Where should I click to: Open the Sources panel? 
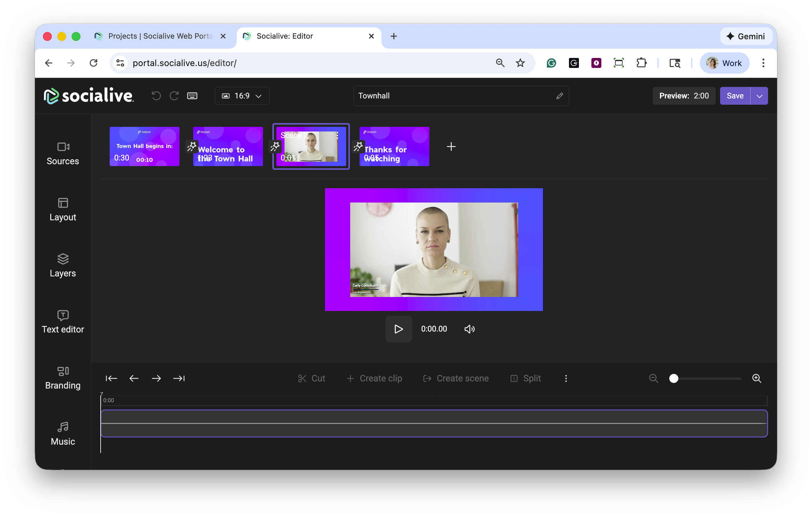pyautogui.click(x=63, y=153)
